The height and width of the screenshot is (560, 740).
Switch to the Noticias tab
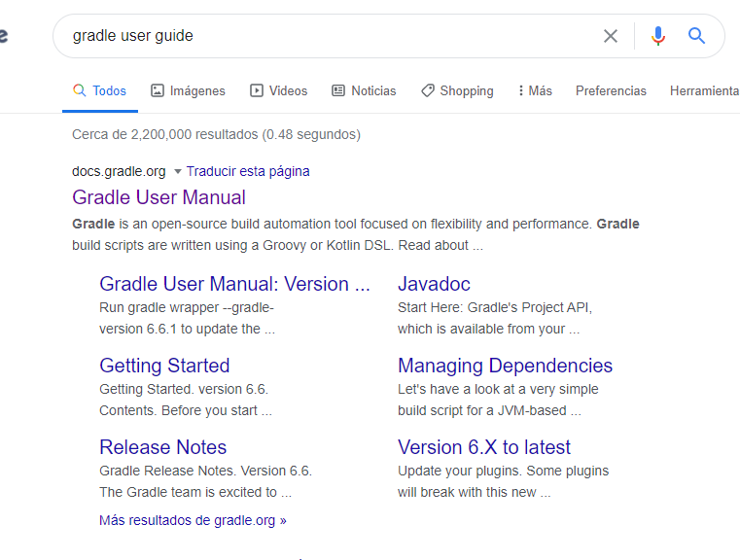(x=364, y=90)
